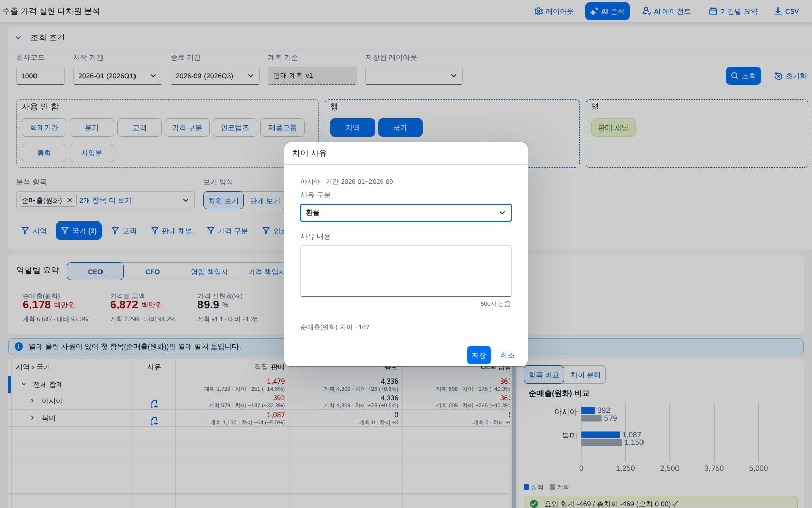Click the 초기화 reset button
The height and width of the screenshot is (508, 812).
(x=790, y=76)
